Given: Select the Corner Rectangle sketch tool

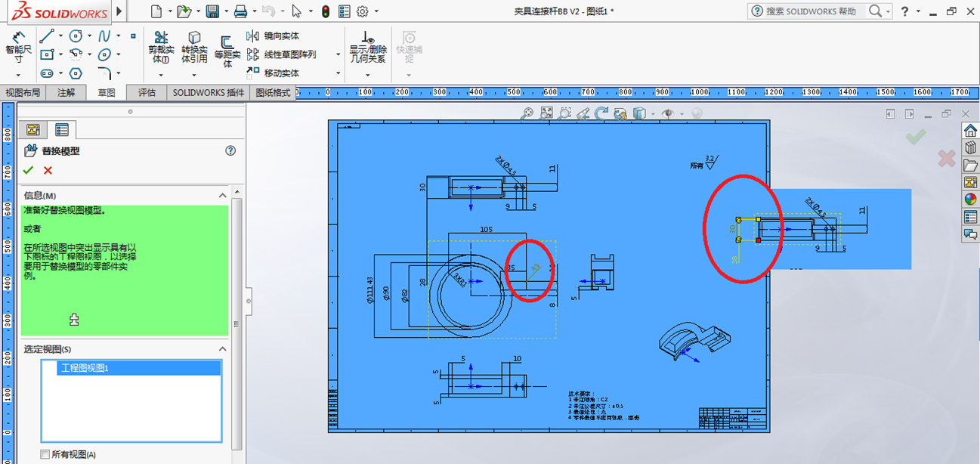Looking at the screenshot, I should (47, 54).
